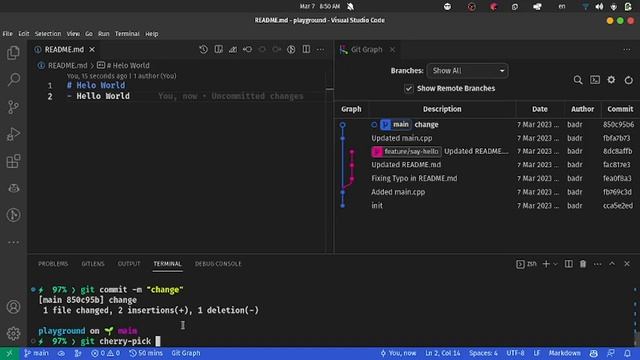
Task: Open the Explorer view in activity bar
Action: (x=13, y=53)
